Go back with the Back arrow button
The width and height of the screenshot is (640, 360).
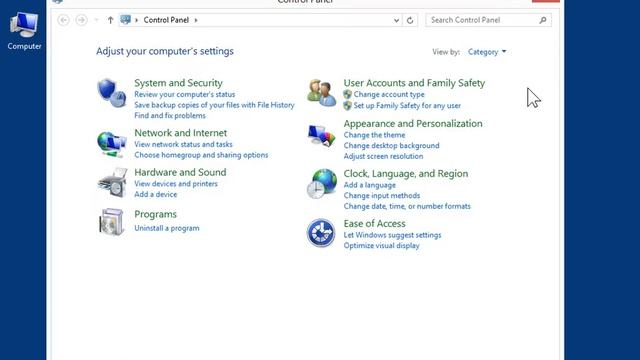(x=63, y=20)
